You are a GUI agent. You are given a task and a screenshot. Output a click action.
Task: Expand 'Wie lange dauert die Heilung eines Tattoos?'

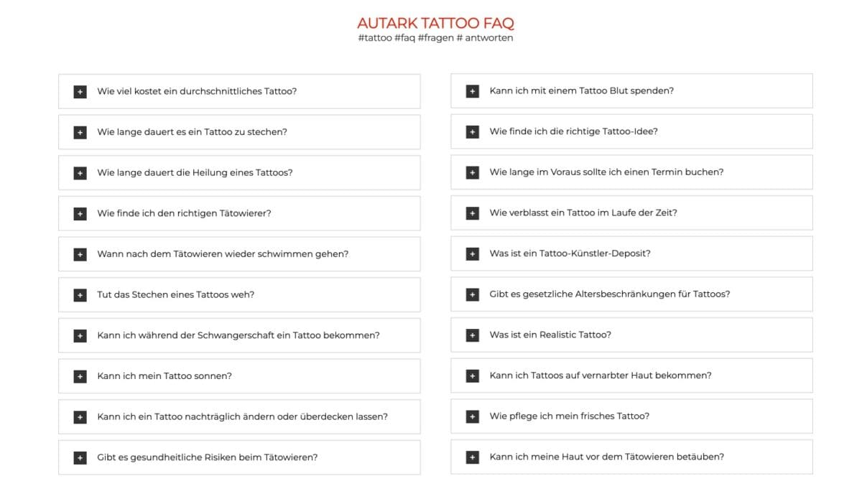click(239, 173)
